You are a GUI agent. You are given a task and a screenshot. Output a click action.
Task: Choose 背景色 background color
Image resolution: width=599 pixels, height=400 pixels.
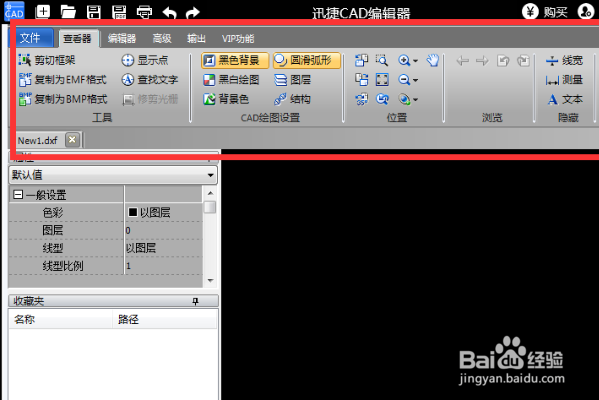(x=226, y=99)
